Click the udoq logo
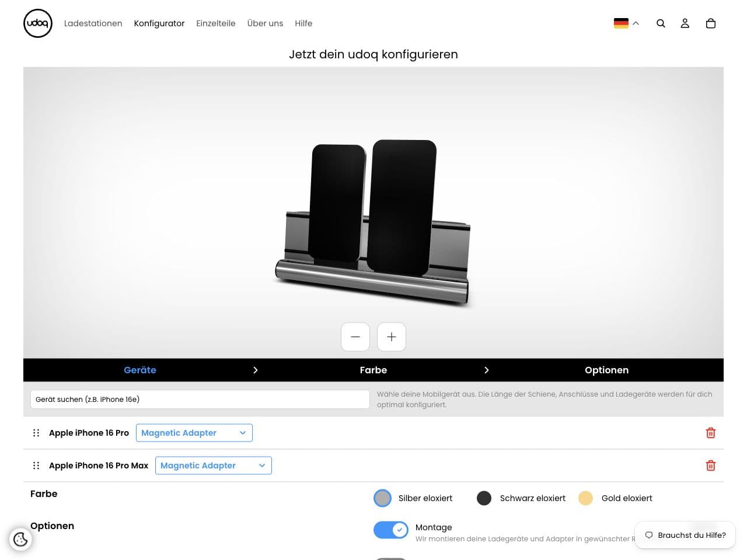The height and width of the screenshot is (560, 747). pyautogui.click(x=38, y=23)
